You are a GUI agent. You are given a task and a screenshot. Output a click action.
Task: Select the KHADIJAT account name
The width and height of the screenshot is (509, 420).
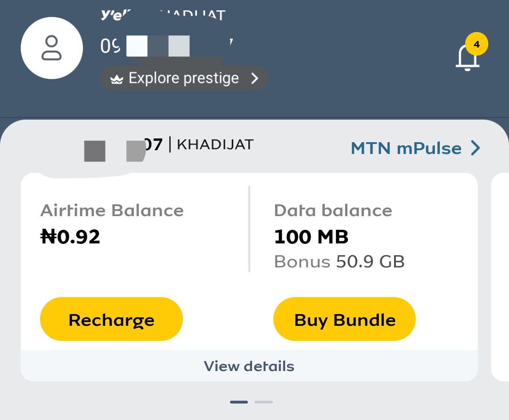coord(214,145)
